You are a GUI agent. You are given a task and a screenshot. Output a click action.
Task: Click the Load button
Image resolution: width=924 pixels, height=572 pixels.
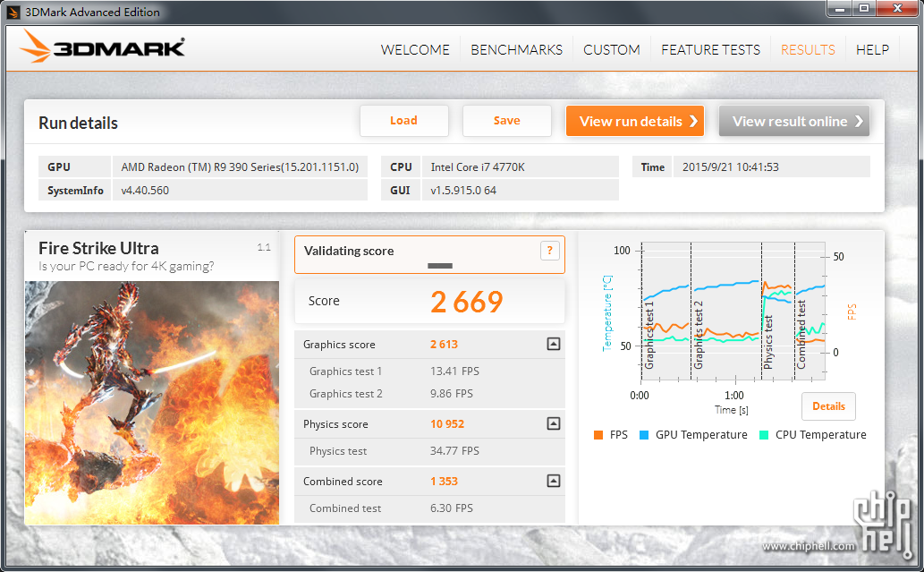(403, 121)
